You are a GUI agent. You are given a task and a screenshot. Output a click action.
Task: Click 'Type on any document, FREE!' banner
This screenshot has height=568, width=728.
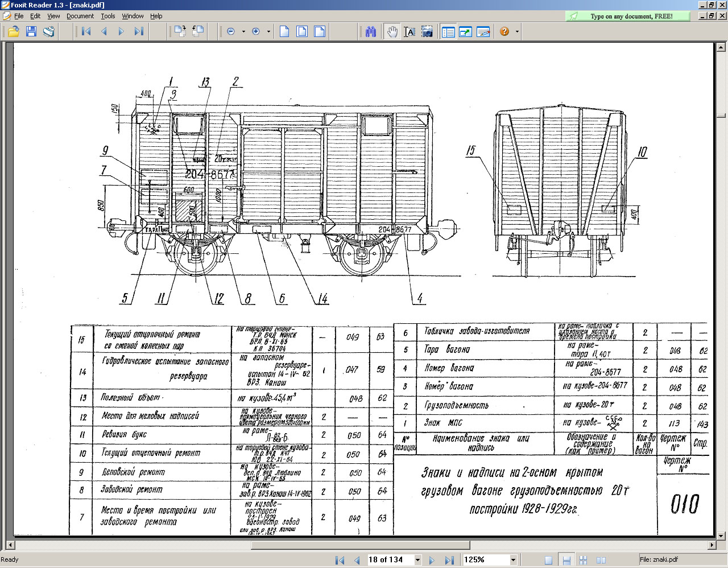pos(628,17)
